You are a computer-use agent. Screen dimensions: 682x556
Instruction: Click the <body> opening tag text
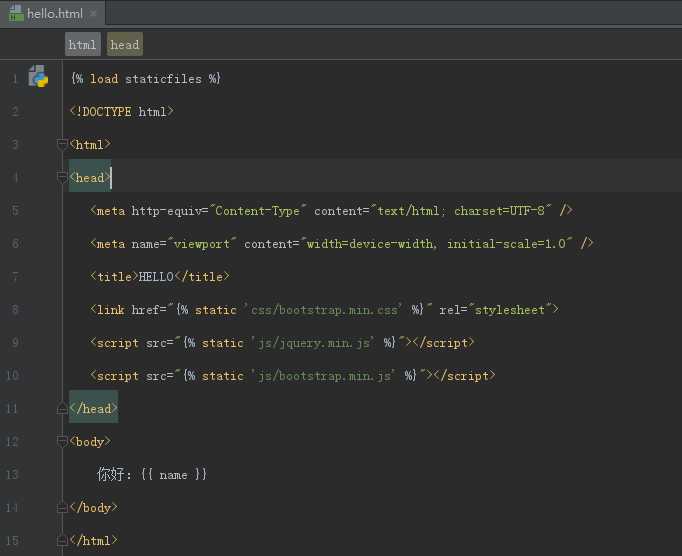(90, 442)
